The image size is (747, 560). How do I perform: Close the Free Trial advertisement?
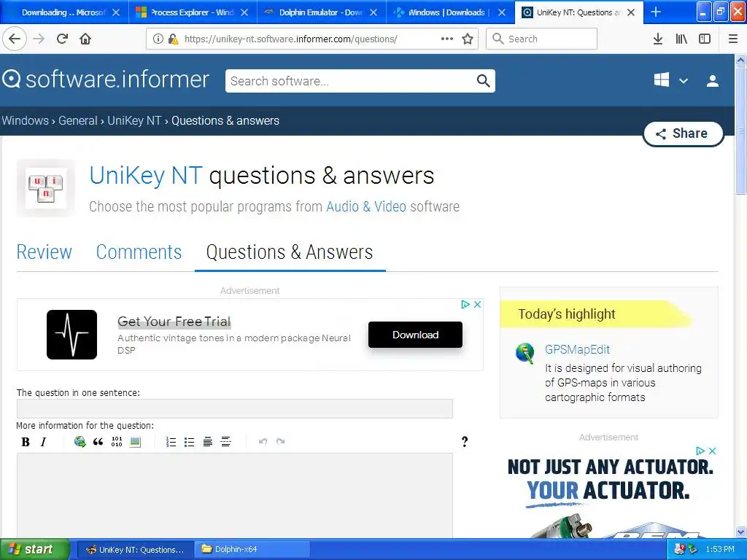click(477, 304)
